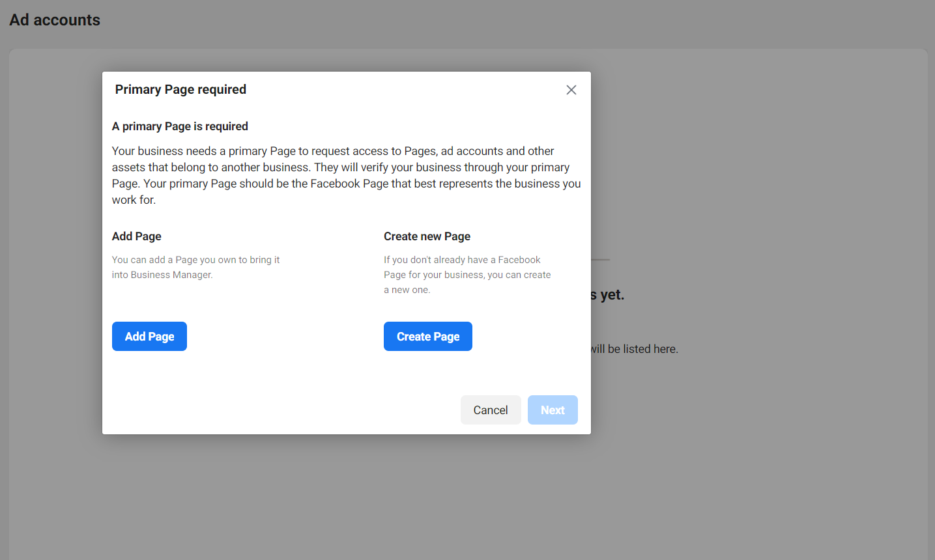The height and width of the screenshot is (560, 935).
Task: Click the Create new Page section heading
Action: click(427, 236)
